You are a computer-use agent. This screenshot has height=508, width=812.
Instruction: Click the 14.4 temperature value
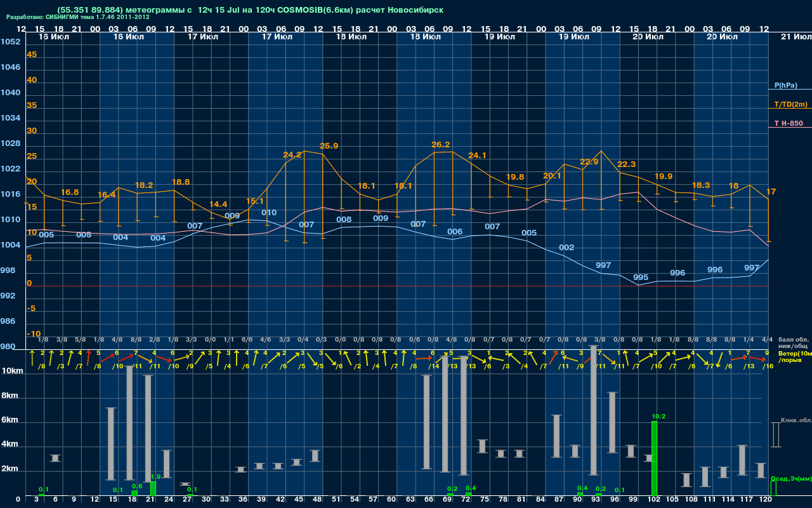218,204
